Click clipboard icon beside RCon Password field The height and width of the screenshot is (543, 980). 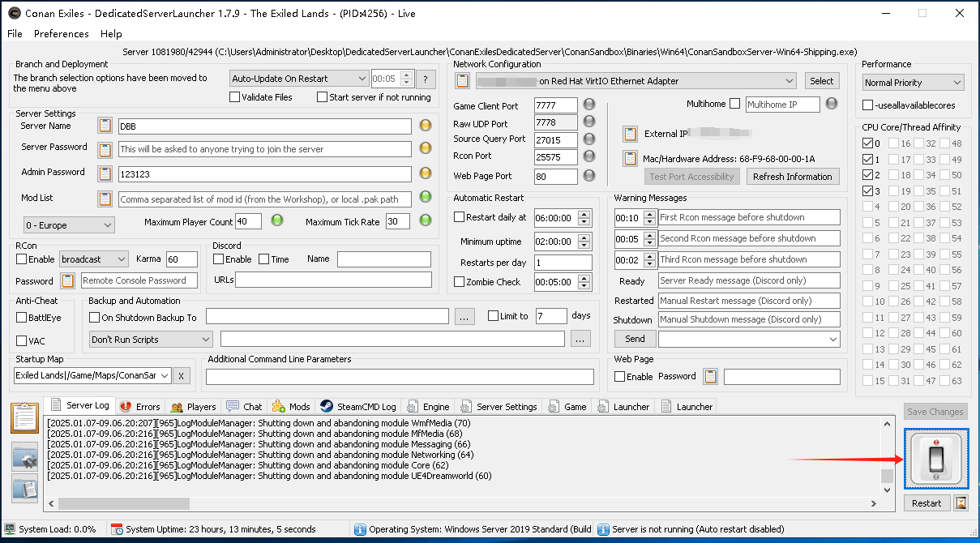[68, 280]
